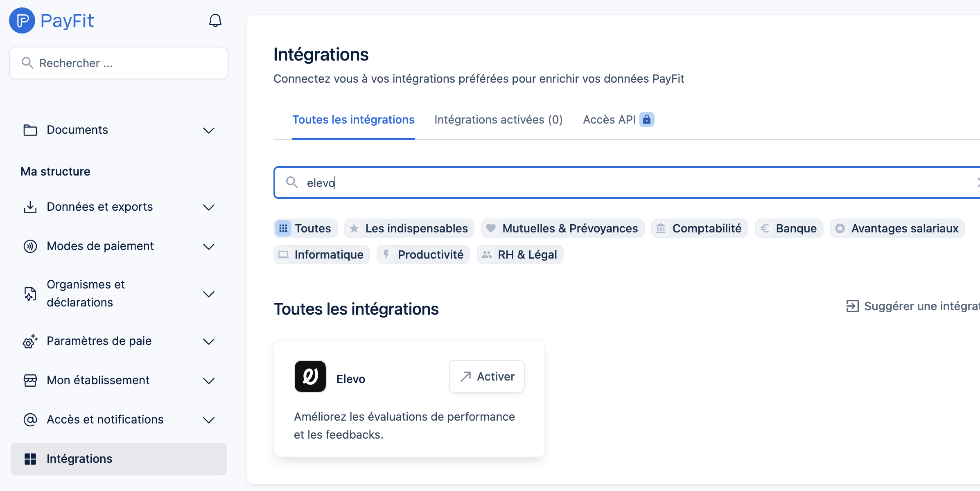Click the sidebar search magnifier icon
The width and height of the screenshot is (980, 491).
click(x=27, y=63)
